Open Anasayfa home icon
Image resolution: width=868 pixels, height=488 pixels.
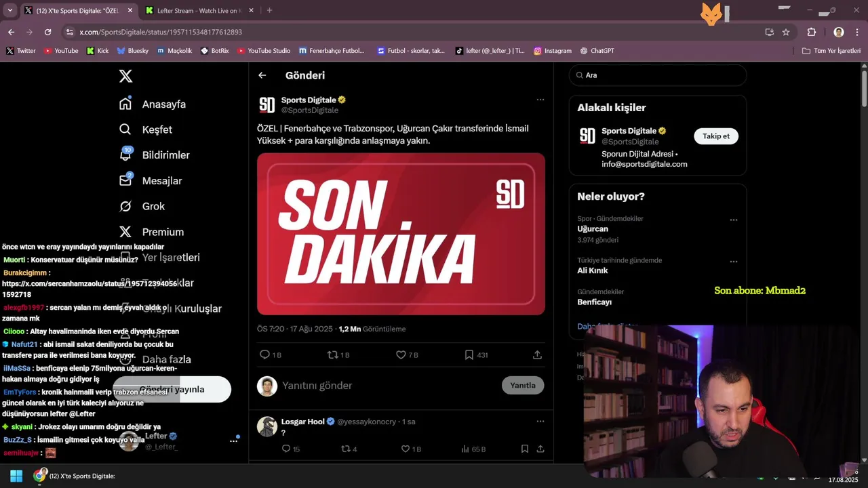(125, 104)
